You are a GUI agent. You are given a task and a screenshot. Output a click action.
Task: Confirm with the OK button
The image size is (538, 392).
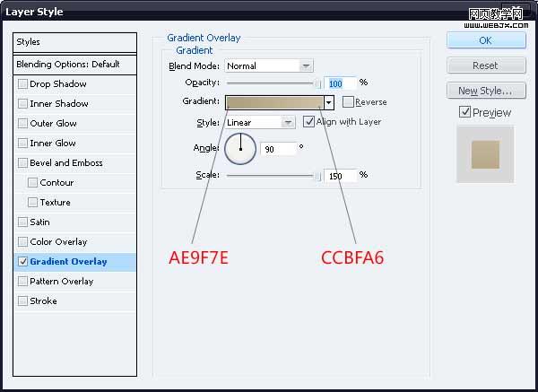point(486,40)
